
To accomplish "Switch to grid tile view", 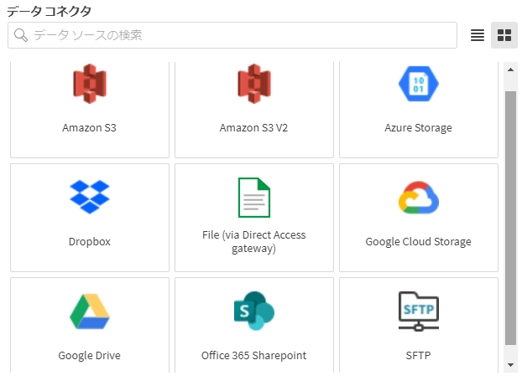I will pos(504,35).
